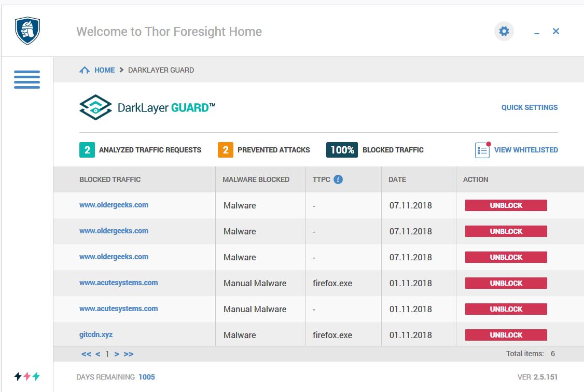Go to next page with > control
Screen dimensions: 584x392
pyautogui.click(x=117, y=354)
